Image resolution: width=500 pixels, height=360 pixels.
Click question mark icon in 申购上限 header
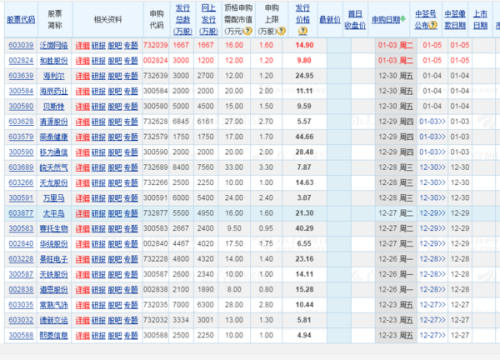pyautogui.click(x=282, y=31)
